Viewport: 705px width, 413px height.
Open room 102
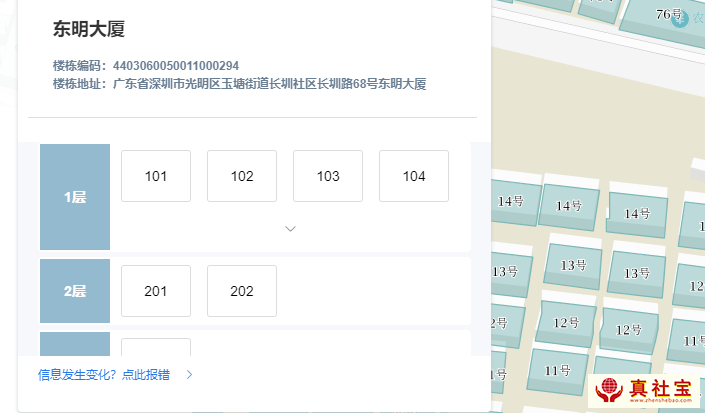point(242,176)
